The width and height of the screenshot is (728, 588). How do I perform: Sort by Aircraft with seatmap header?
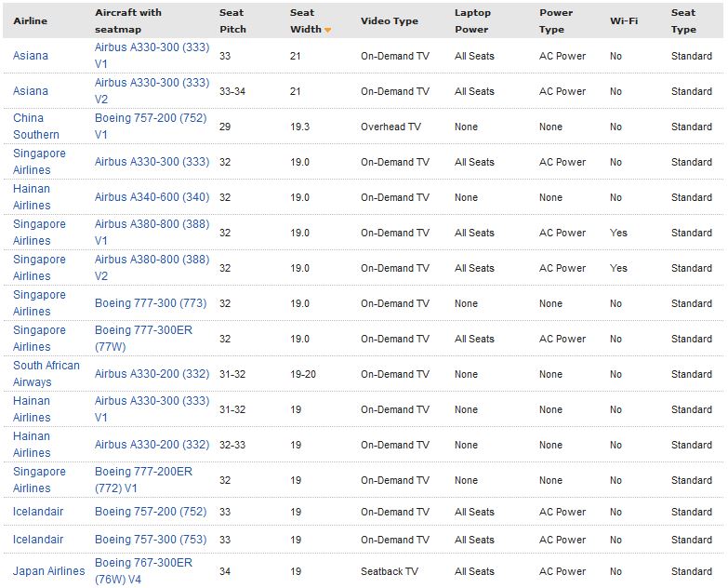click(128, 20)
